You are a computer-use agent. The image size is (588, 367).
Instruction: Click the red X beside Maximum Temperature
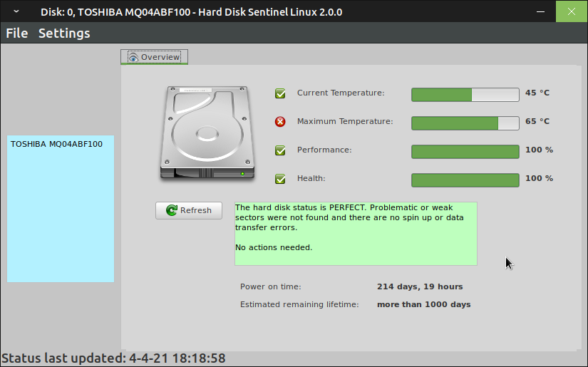pyautogui.click(x=280, y=121)
